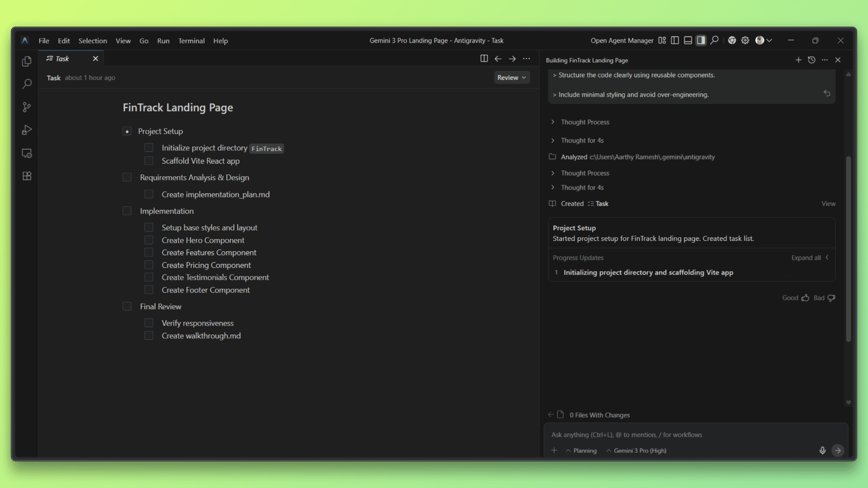Click View link next to Created Task
868x488 pixels.
[x=828, y=204]
